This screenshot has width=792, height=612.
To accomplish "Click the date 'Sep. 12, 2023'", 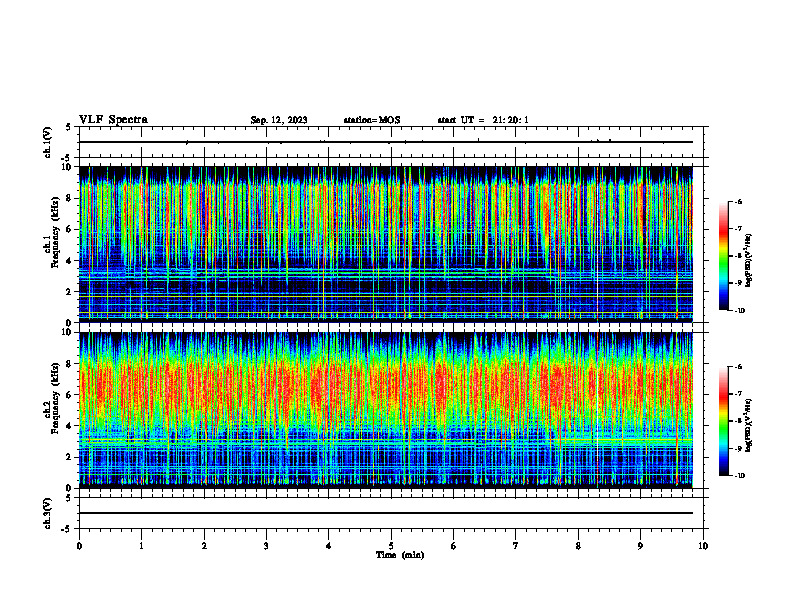I will pos(279,120).
